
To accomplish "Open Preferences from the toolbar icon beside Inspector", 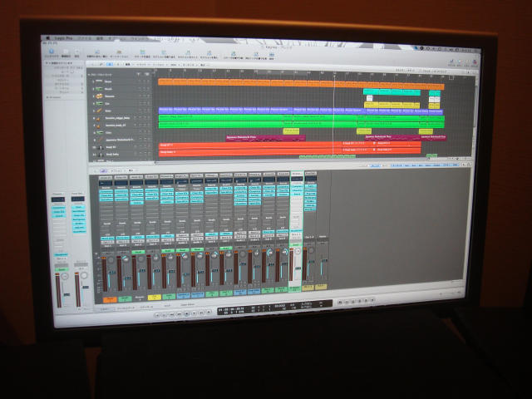I will 66,52.
